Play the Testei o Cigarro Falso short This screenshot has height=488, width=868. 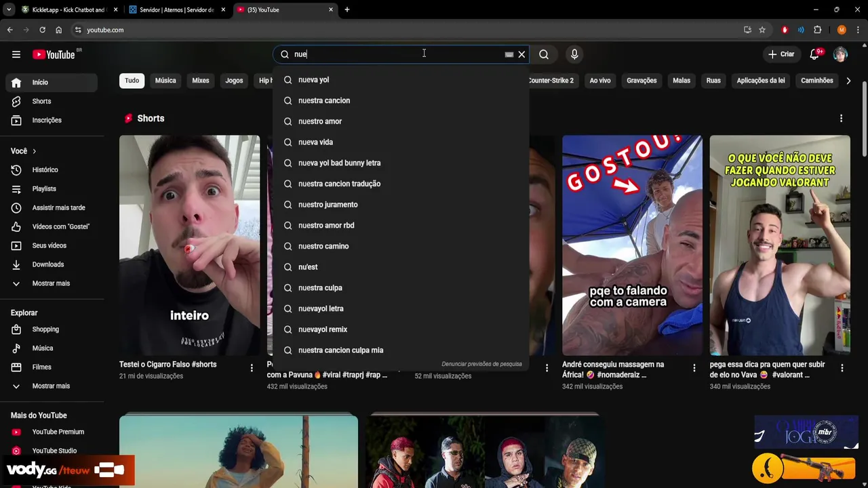pyautogui.click(x=189, y=245)
